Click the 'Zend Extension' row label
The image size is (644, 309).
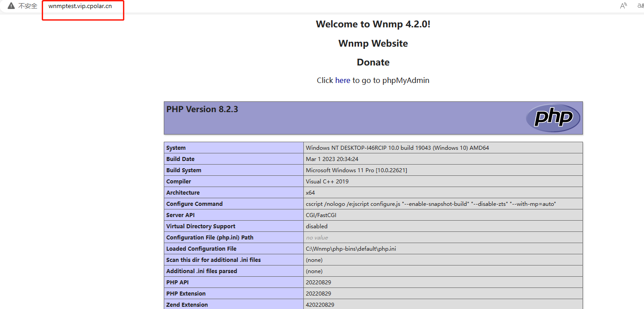coord(187,305)
